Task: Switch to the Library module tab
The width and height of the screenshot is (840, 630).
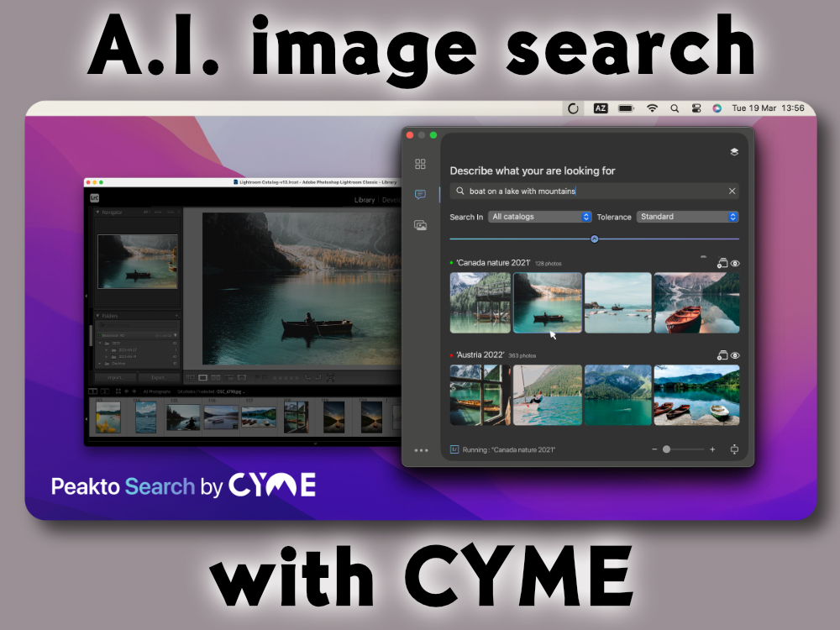Action: pos(364,200)
